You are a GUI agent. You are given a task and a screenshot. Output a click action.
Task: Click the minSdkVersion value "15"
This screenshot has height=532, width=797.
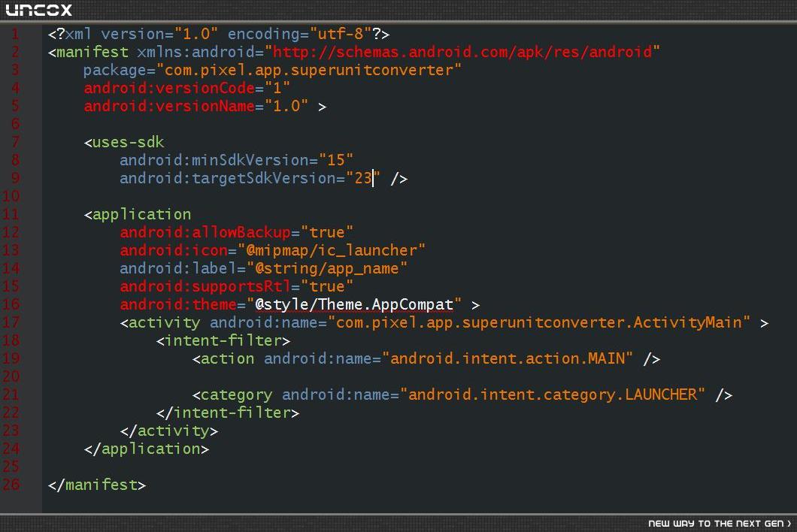click(x=336, y=160)
